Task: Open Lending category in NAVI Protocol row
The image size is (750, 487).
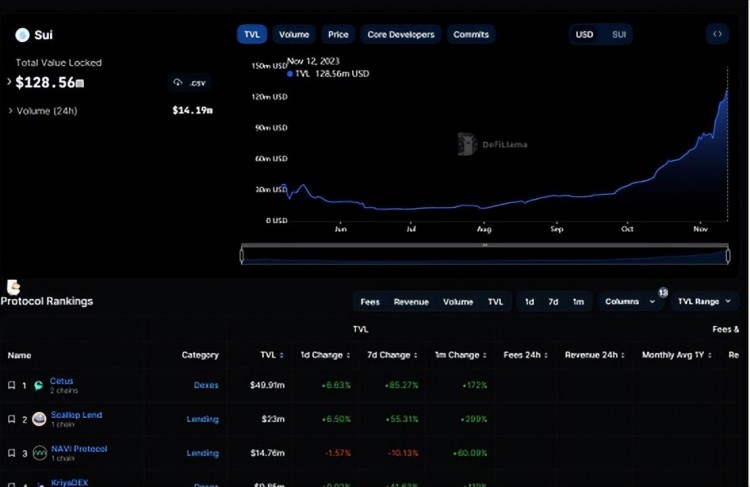Action: point(202,453)
